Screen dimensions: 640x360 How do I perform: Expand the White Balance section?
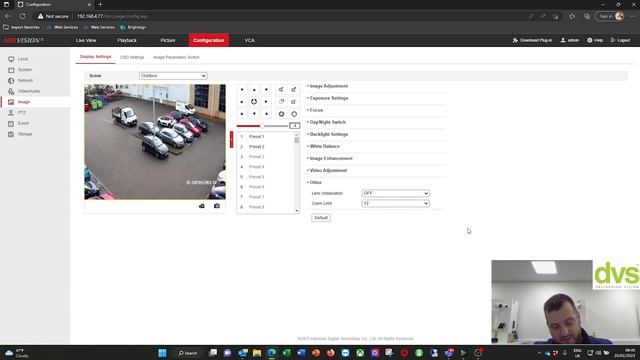324,146
